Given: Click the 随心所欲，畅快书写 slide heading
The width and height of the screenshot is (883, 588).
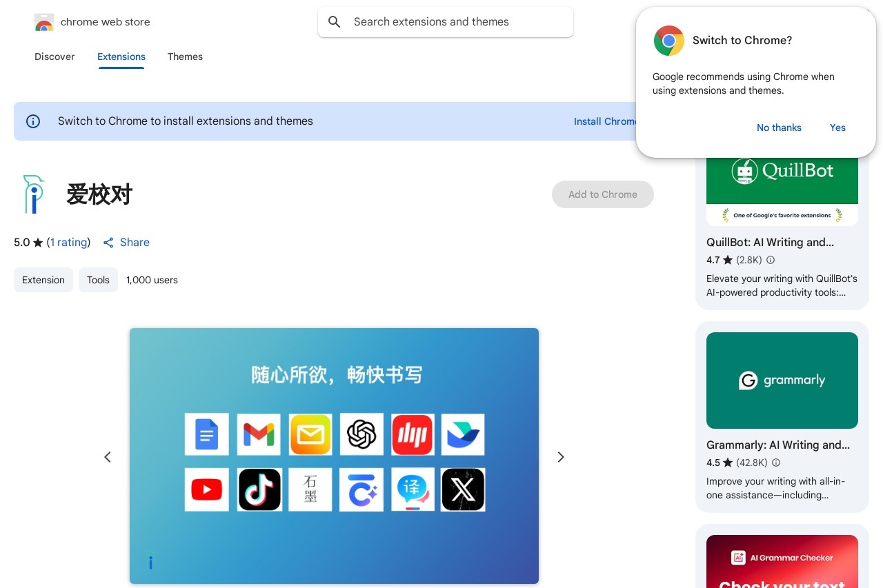Looking at the screenshot, I should tap(336, 375).
